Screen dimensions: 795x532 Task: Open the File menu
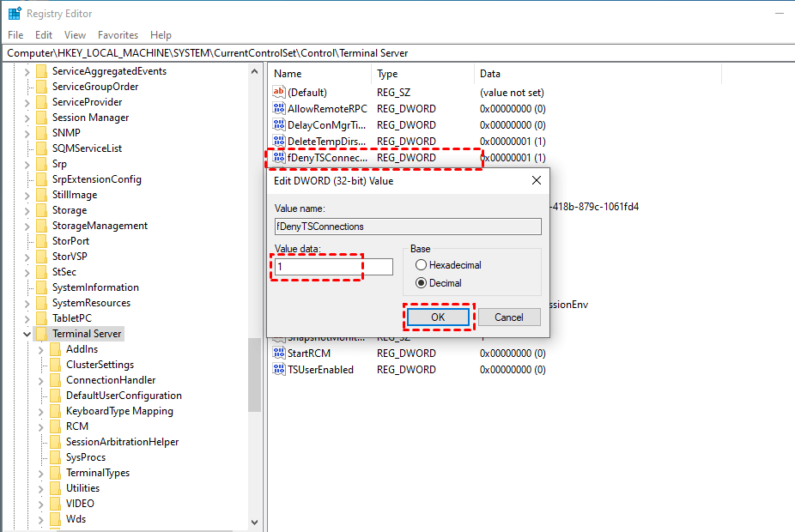15,35
